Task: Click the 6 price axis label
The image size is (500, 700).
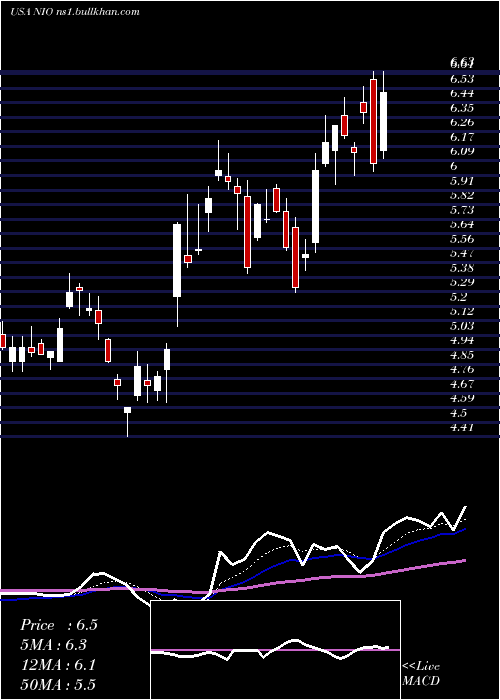Action: click(x=454, y=166)
